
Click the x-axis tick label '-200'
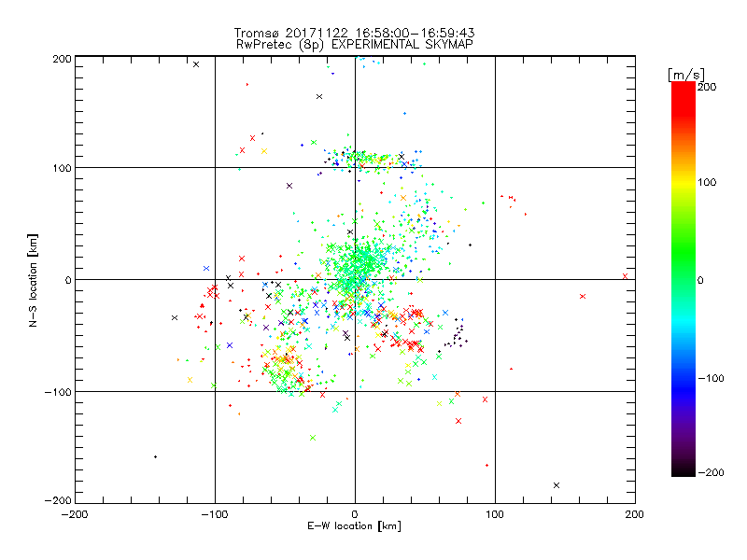point(75,514)
